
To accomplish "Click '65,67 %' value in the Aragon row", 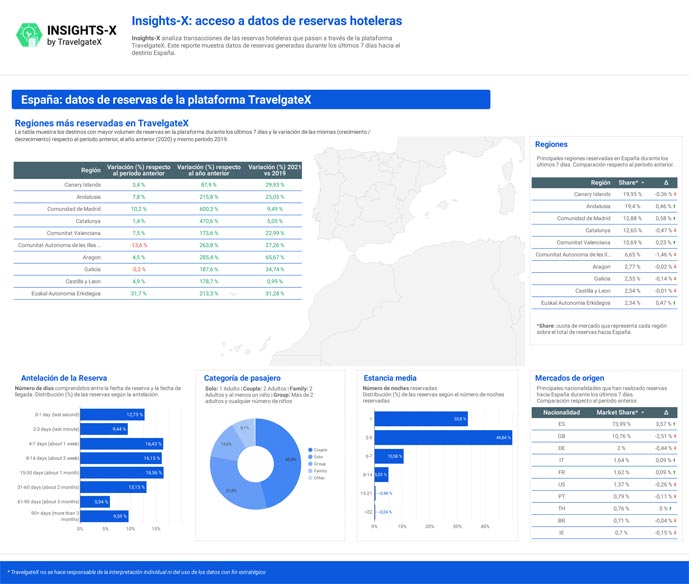I will pyautogui.click(x=275, y=257).
